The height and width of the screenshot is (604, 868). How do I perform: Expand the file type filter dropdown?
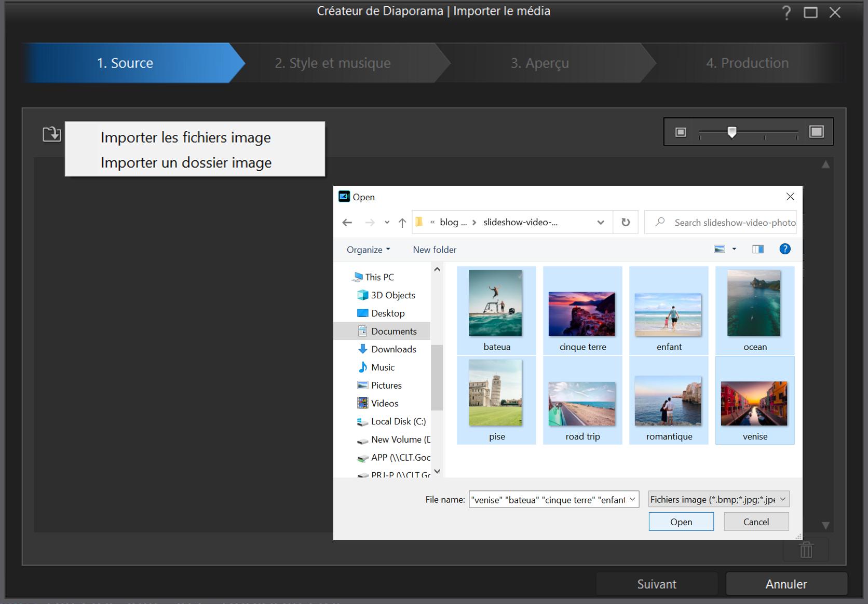[x=783, y=499]
